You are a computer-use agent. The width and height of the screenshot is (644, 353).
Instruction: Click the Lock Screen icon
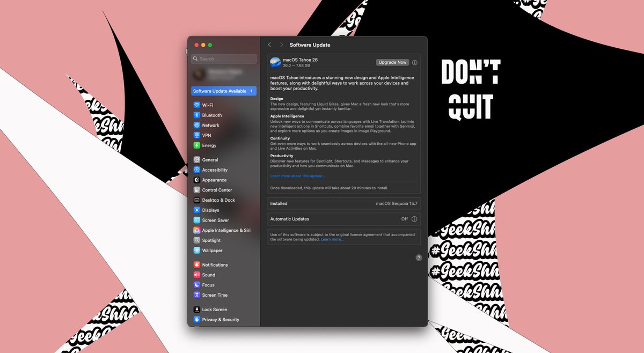(x=197, y=310)
